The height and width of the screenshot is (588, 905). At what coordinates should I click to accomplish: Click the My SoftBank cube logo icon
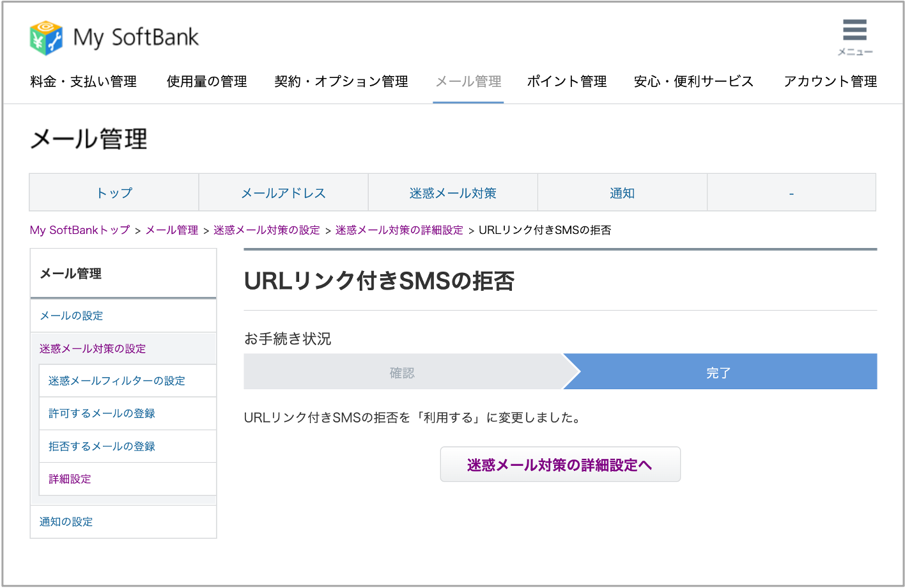point(46,38)
